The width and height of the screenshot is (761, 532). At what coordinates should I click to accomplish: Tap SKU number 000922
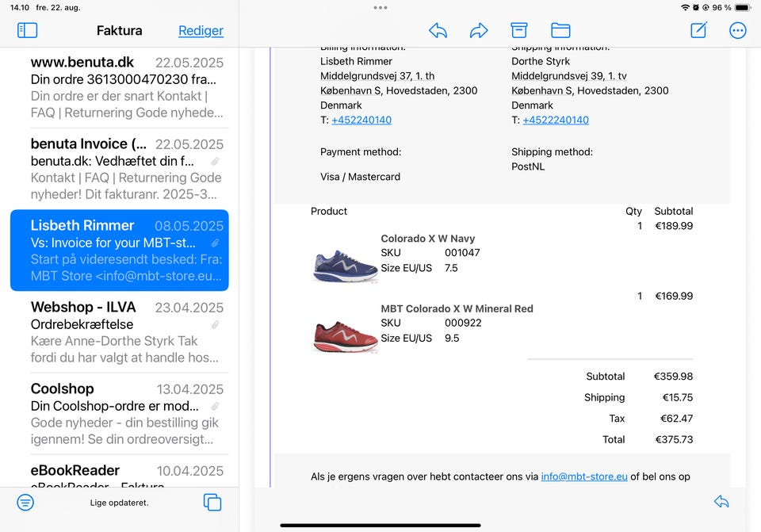463,323
